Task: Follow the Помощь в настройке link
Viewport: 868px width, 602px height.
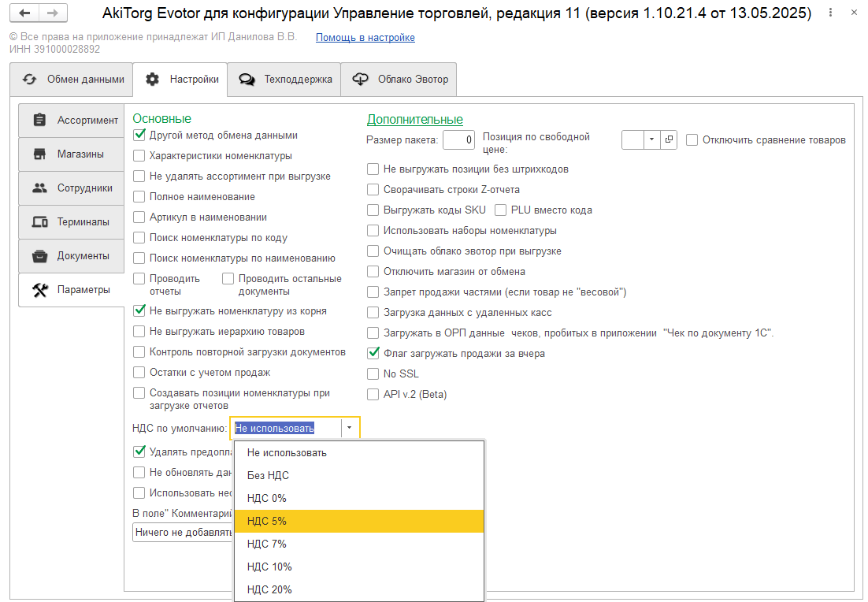Action: 365,37
